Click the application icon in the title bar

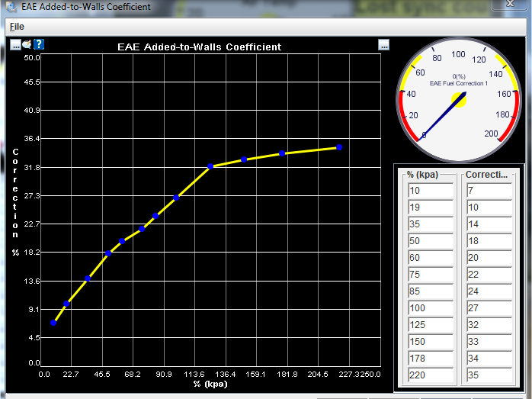tap(11, 7)
